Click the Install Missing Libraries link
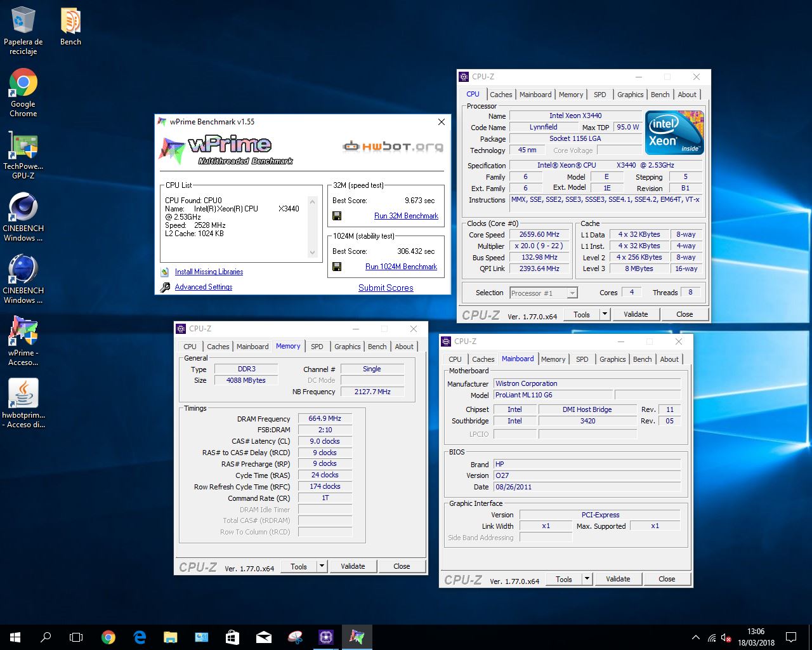Image resolution: width=812 pixels, height=650 pixels. pyautogui.click(x=209, y=272)
